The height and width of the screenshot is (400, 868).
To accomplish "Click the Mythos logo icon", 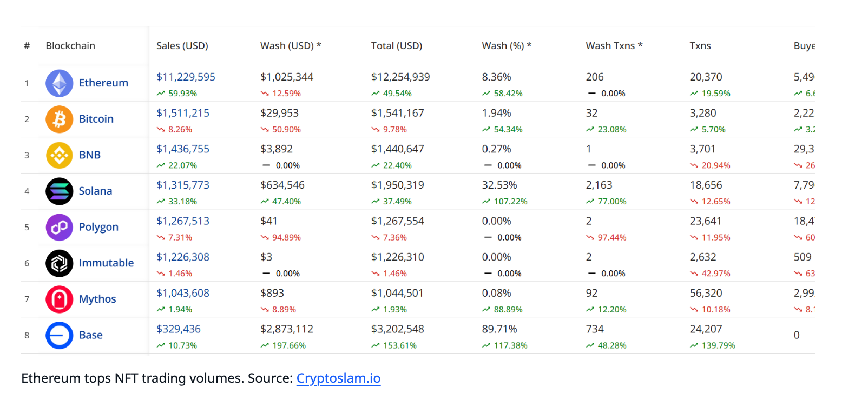I will coord(60,299).
